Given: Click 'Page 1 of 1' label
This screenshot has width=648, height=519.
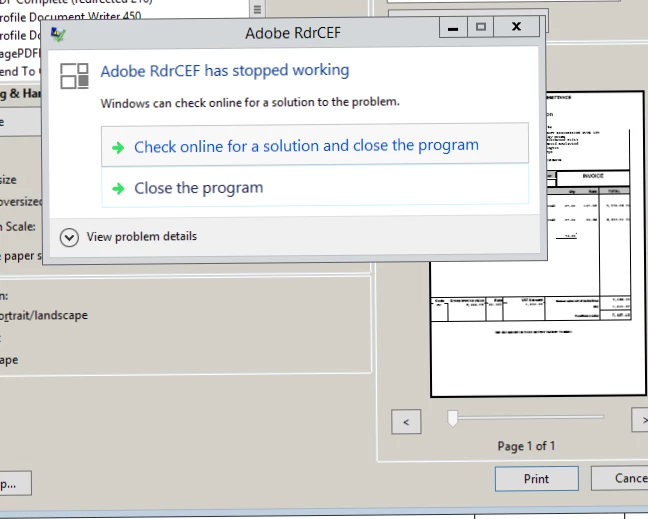Looking at the screenshot, I should click(x=526, y=446).
